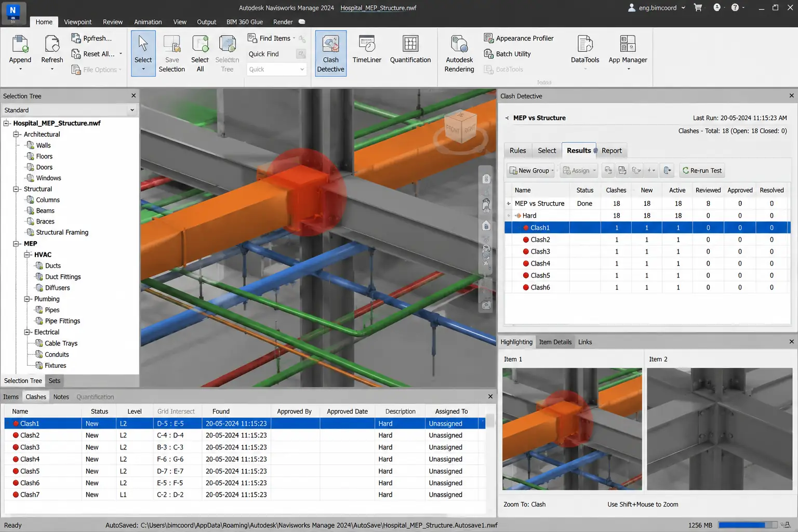This screenshot has width=798, height=532.
Task: Open the Batch Utility
Action: 507,54
